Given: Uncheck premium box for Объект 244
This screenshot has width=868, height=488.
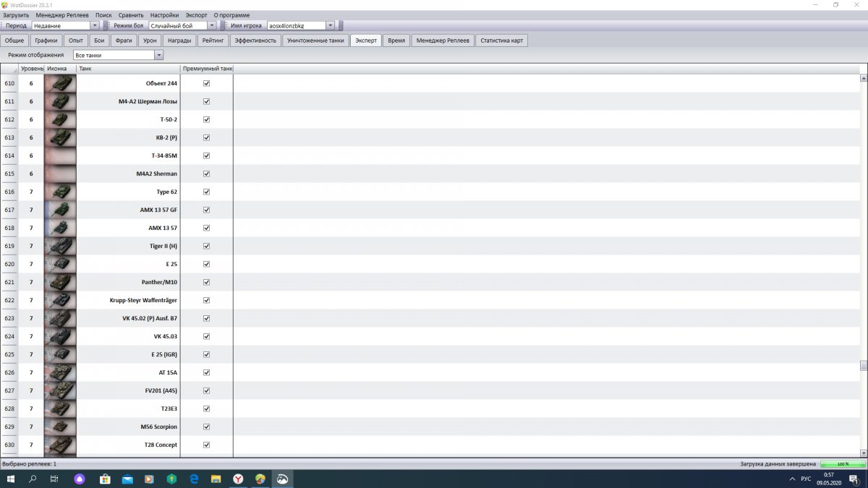Looking at the screenshot, I should pos(206,83).
